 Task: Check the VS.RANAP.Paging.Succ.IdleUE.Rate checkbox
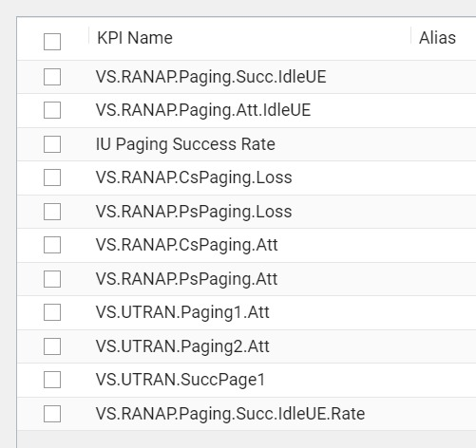52,414
